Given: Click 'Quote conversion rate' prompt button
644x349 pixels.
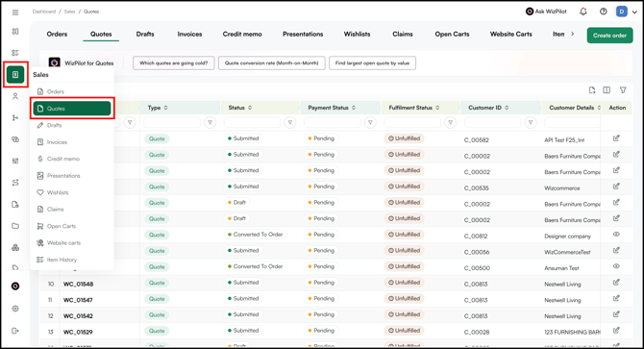Looking at the screenshot, I should (x=271, y=63).
